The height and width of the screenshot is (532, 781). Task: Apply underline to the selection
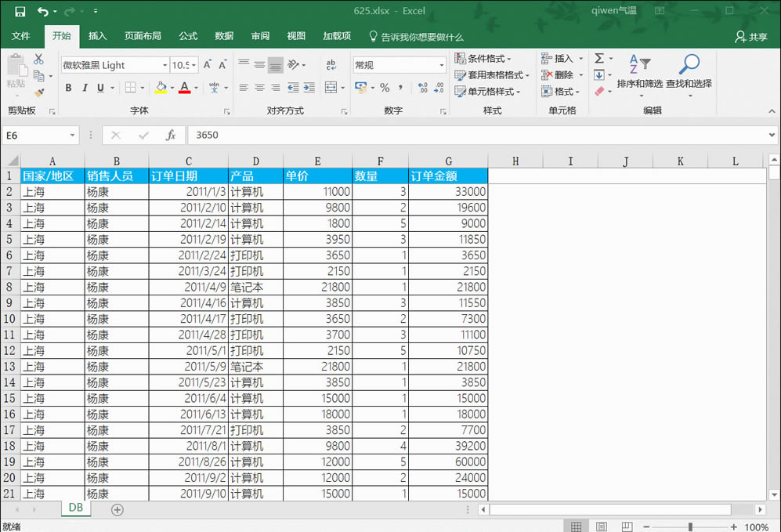[99, 87]
